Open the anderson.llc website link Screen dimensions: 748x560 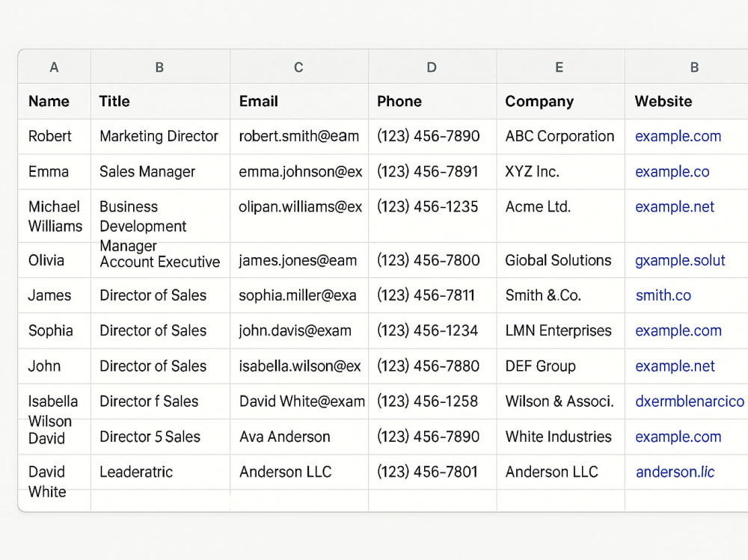pyautogui.click(x=675, y=472)
